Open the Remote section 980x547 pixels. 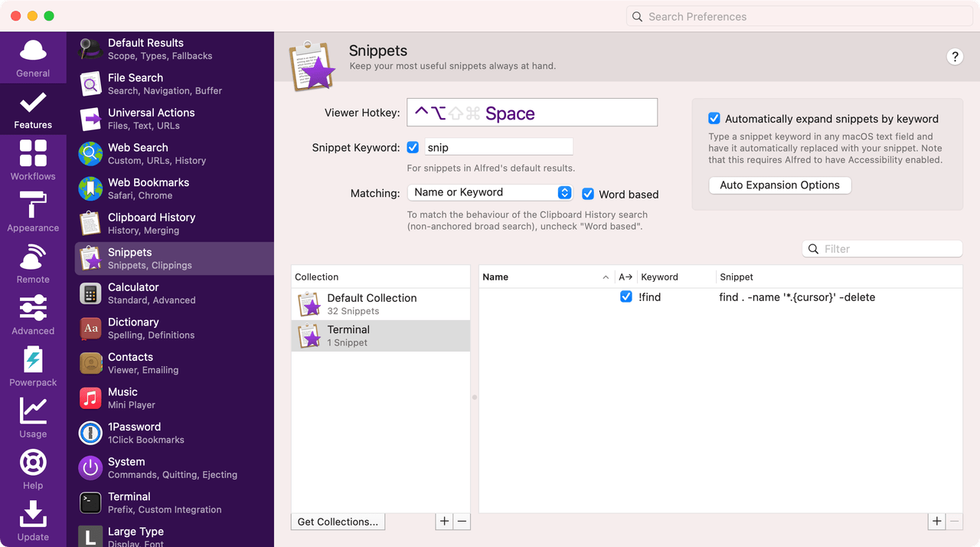click(x=33, y=264)
